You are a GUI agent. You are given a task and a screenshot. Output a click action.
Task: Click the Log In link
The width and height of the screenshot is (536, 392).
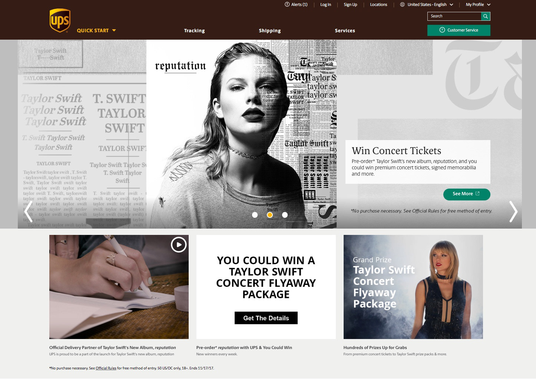325,4
